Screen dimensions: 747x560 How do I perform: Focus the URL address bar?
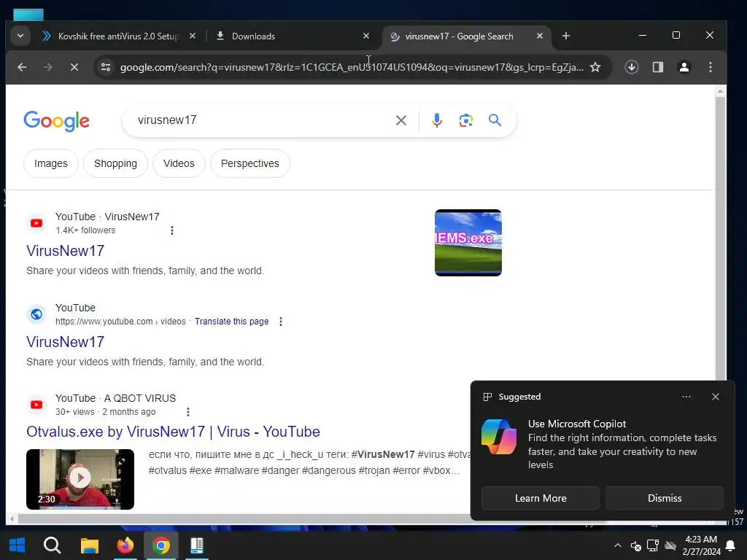click(352, 67)
